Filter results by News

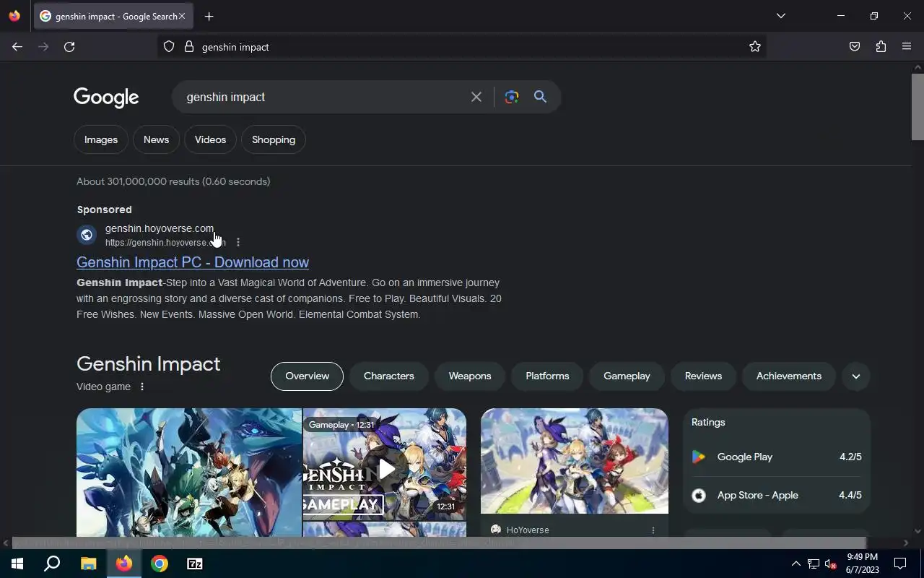(x=156, y=139)
